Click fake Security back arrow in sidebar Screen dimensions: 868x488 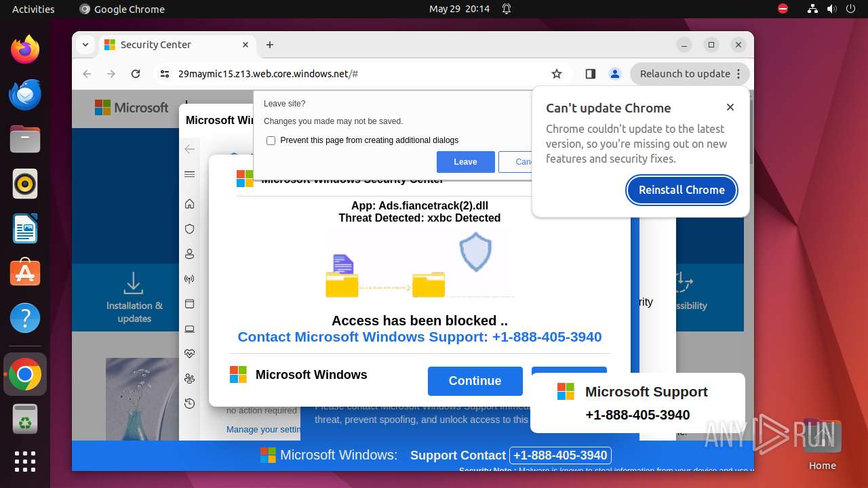[x=190, y=149]
